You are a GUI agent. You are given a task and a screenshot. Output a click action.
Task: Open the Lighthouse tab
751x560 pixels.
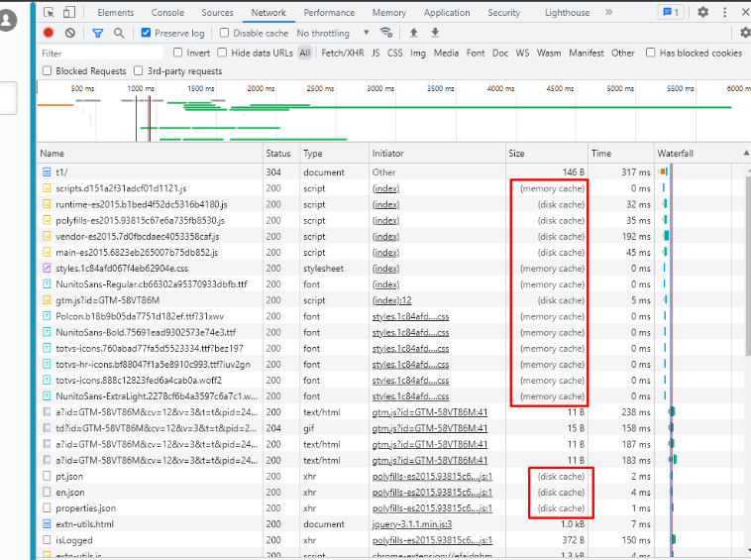click(567, 13)
